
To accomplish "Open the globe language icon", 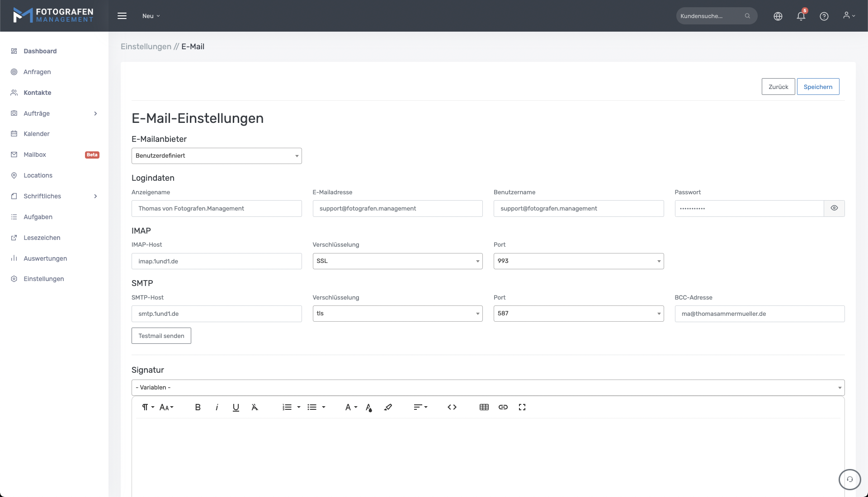I will point(778,16).
